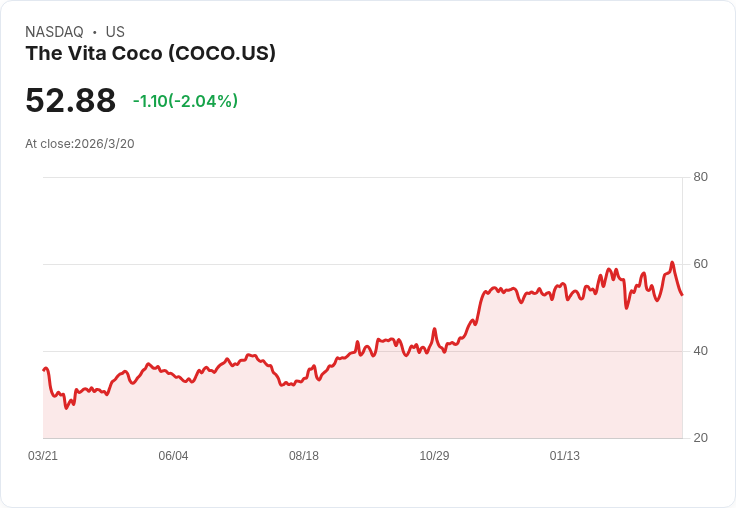
Task: Open The Vita Coco (COCO.US) title
Action: [x=151, y=53]
